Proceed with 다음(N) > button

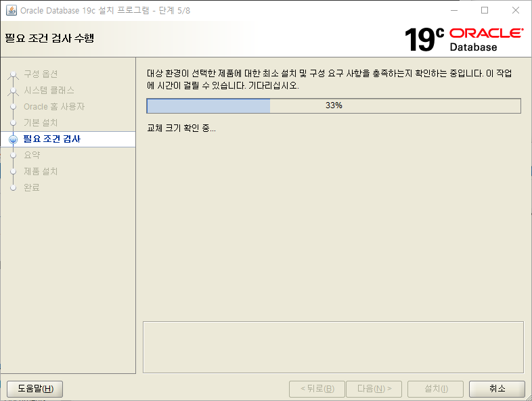pos(374,388)
